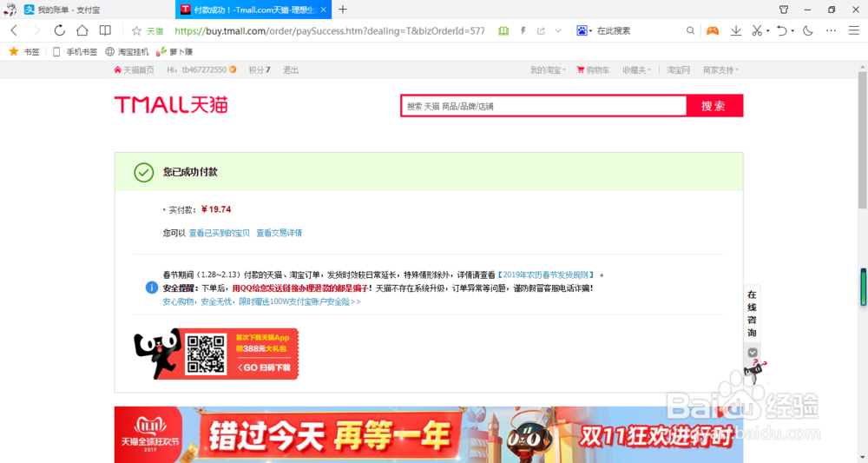
Task: Expand the address bar dropdown chevron
Action: tap(558, 31)
